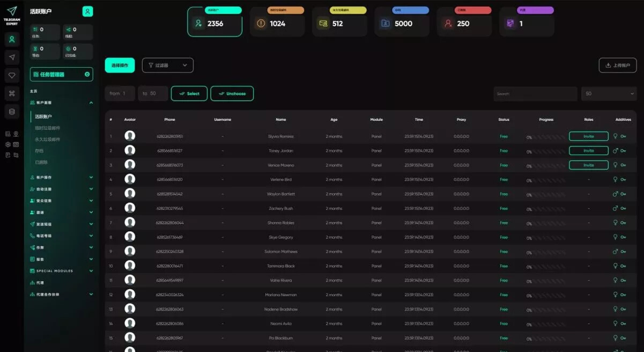Click the Unchoose button
The image size is (644, 352).
pyautogui.click(x=232, y=93)
